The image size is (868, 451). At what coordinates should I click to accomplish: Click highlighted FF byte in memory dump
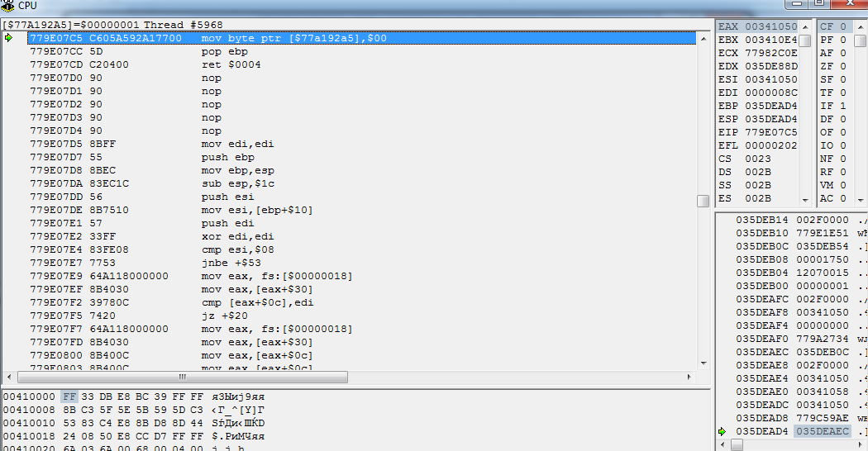pos(69,396)
